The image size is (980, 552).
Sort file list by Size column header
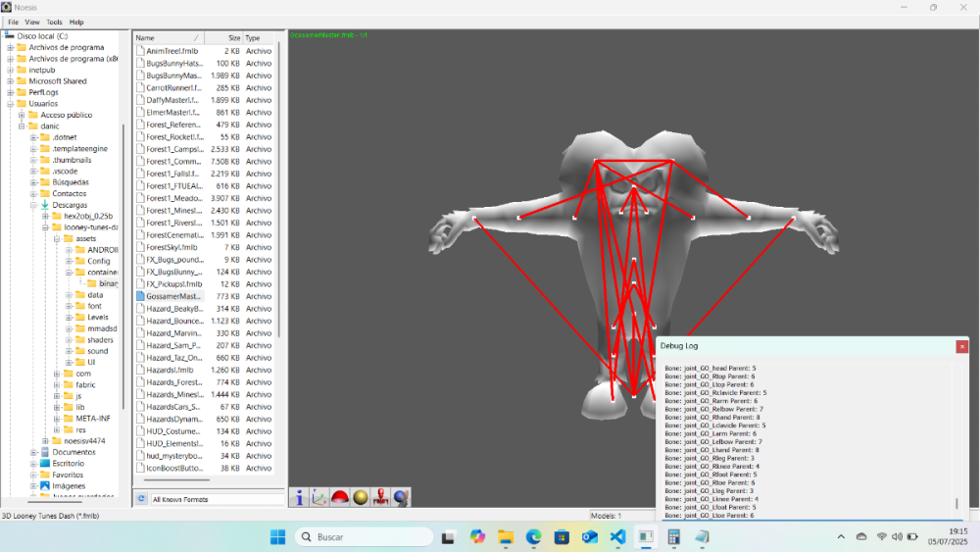click(x=233, y=37)
